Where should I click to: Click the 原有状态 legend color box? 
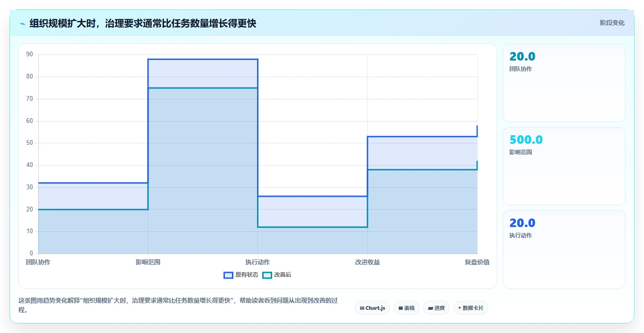click(x=229, y=275)
